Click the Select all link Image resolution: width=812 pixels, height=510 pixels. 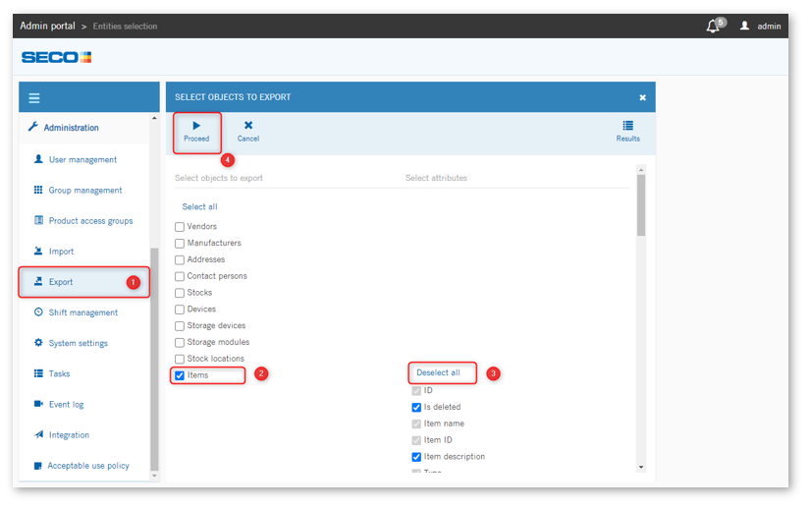tap(200, 206)
